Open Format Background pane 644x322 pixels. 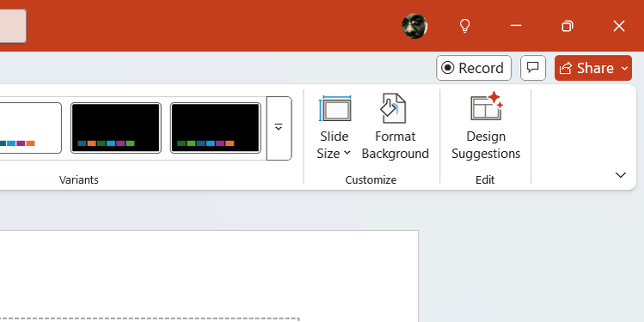(x=396, y=127)
